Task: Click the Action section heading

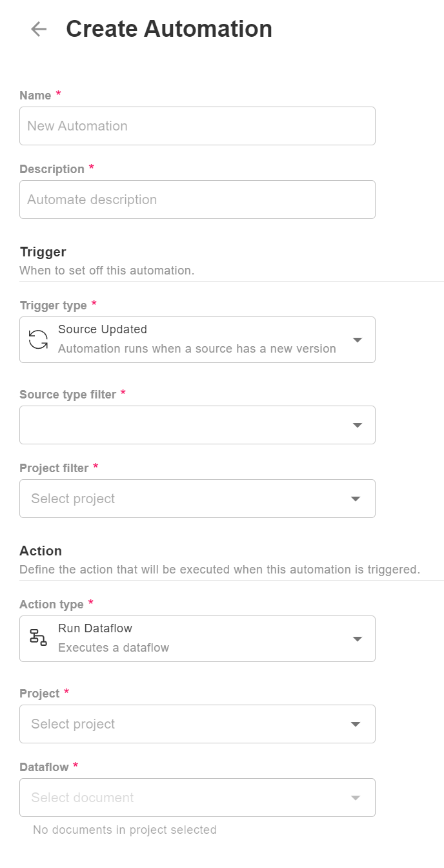Action: 41,551
